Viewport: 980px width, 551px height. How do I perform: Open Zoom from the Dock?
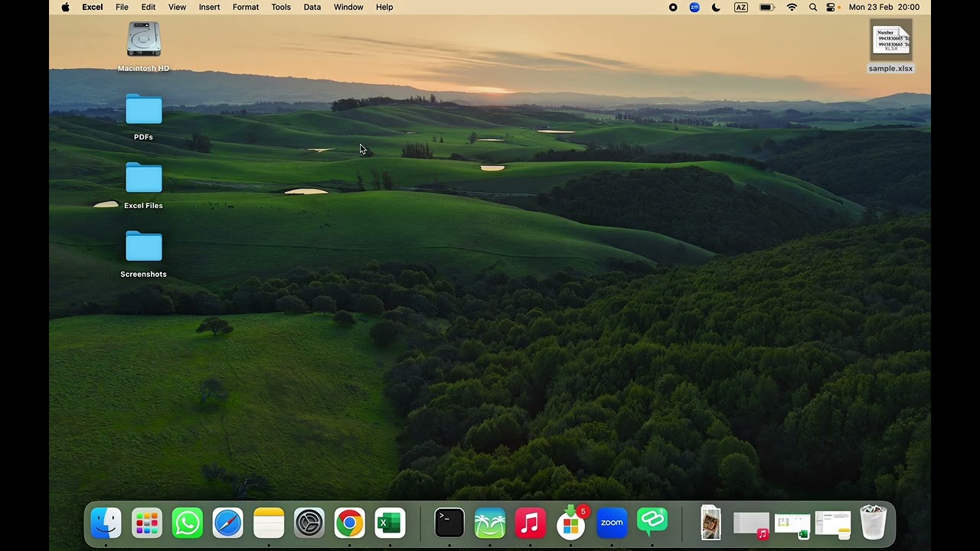(x=612, y=523)
